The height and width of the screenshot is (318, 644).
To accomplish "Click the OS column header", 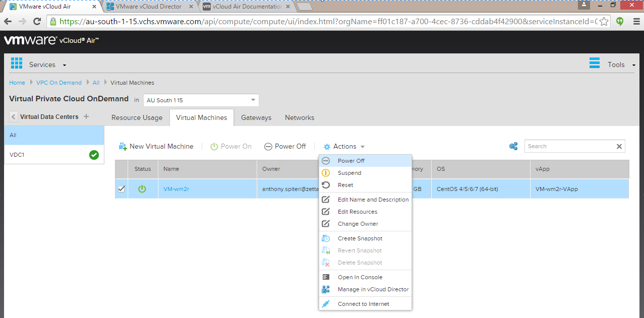I will click(481, 169).
